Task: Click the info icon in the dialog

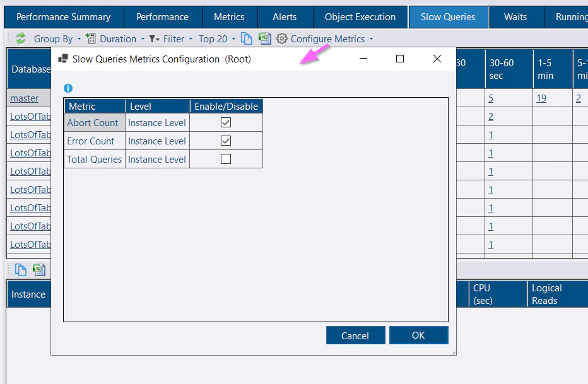Action: pos(68,88)
